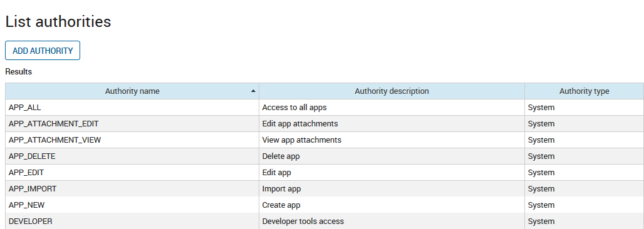Click the System type in APP_DELETE row
Viewport: 644px width, 229px height.
pyautogui.click(x=541, y=156)
